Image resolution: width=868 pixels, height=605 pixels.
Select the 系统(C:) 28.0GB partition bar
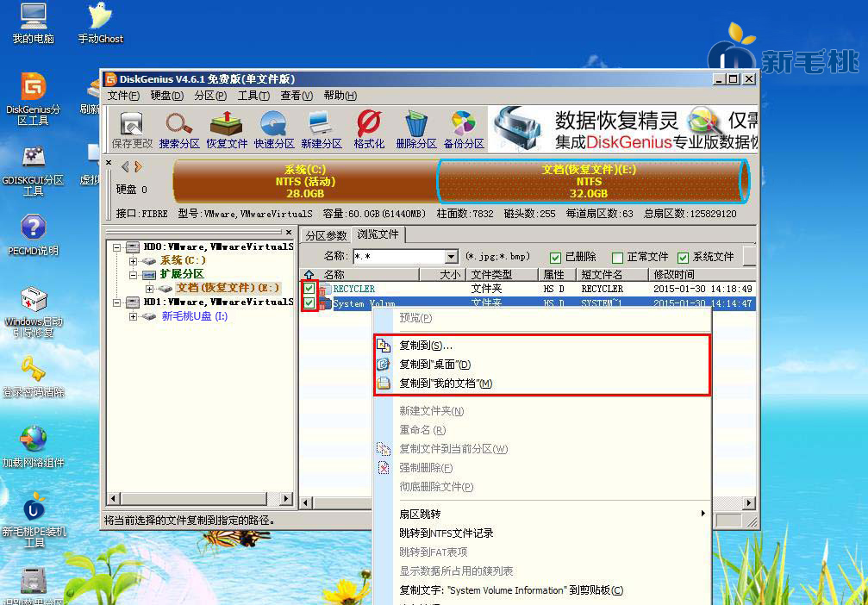[305, 182]
